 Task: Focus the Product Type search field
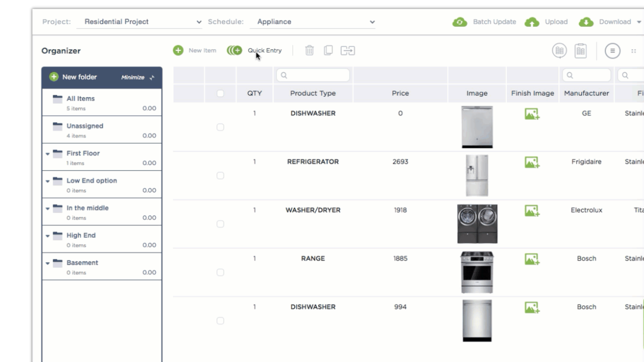[313, 75]
